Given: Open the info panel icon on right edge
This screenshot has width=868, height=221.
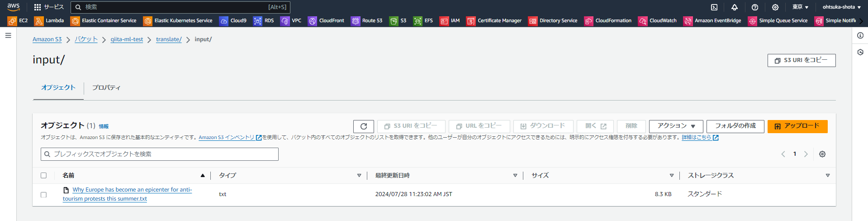Looking at the screenshot, I should pyautogui.click(x=860, y=35).
